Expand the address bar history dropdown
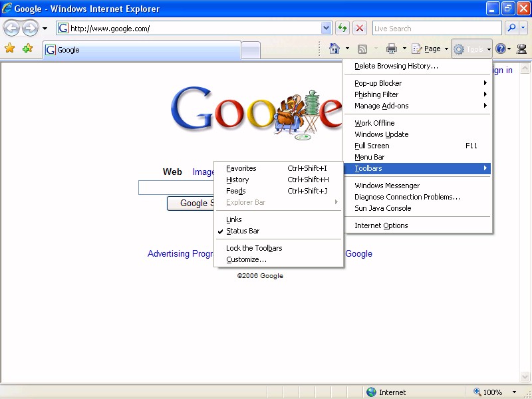The image size is (532, 399). tap(326, 29)
